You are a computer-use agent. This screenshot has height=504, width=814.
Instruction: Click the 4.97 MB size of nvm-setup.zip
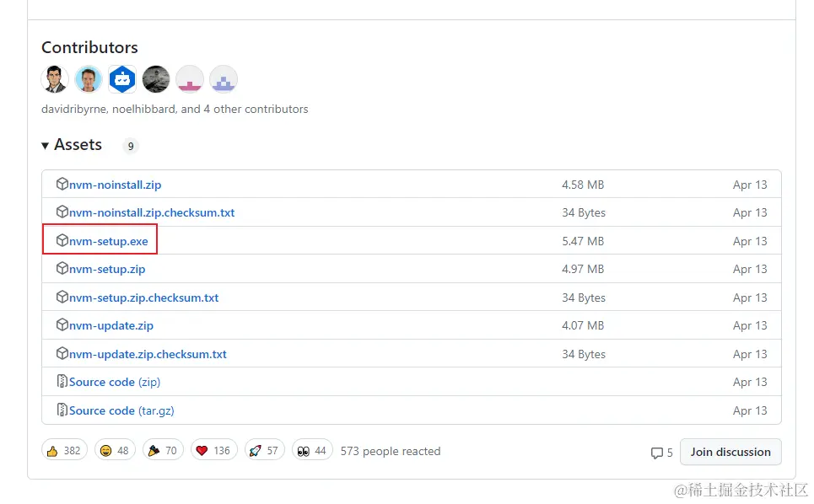[x=583, y=269]
